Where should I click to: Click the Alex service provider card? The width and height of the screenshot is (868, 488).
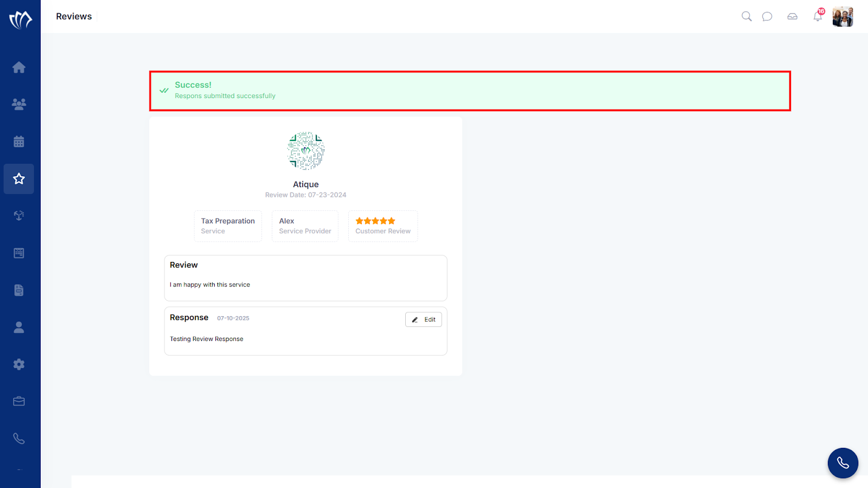(x=305, y=226)
